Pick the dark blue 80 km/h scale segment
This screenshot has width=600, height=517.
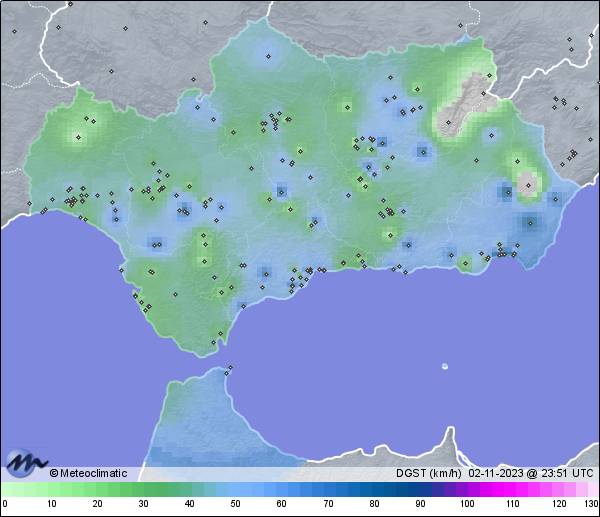(373, 489)
